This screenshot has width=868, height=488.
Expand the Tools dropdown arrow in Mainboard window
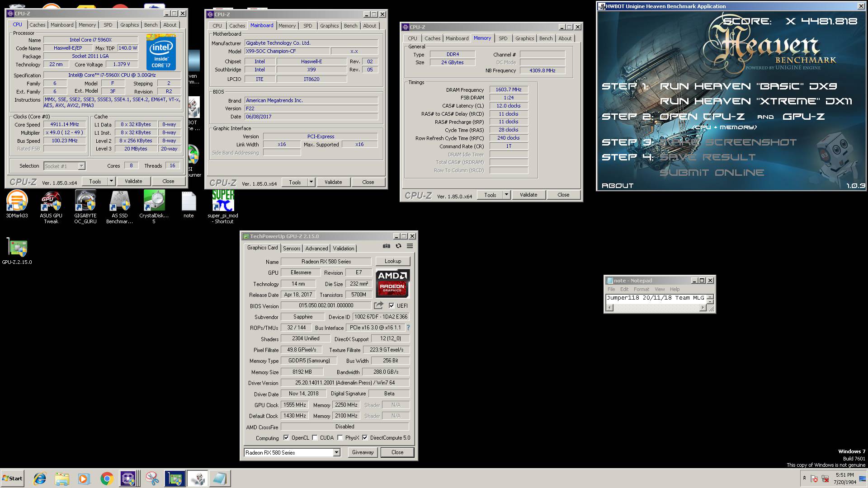tap(311, 182)
